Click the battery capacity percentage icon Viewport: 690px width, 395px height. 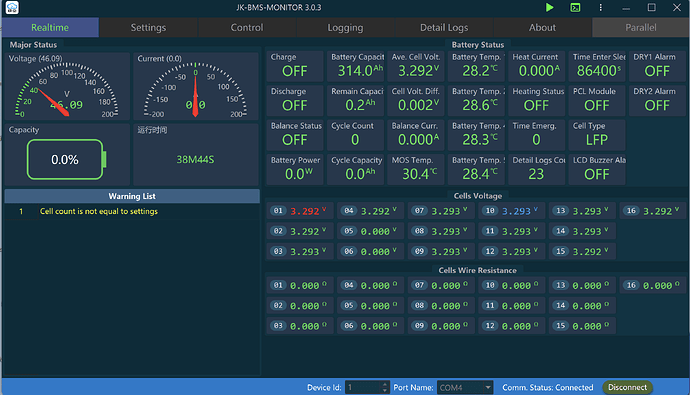coord(66,159)
